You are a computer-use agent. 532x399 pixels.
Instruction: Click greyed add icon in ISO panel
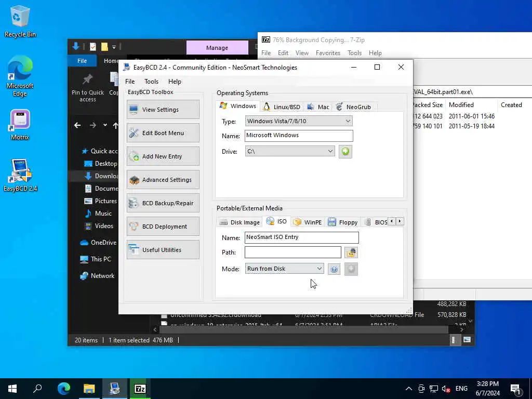point(351,269)
